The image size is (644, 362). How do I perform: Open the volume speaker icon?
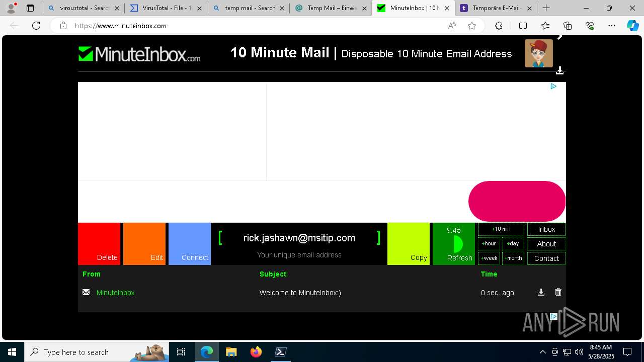click(579, 352)
